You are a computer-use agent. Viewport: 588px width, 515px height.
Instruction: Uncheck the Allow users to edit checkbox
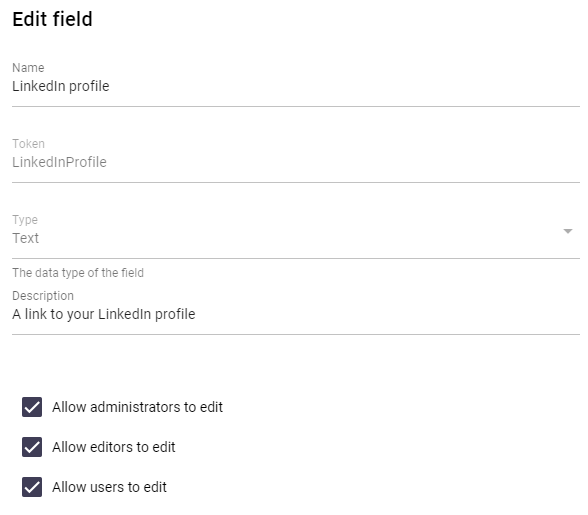(x=32, y=487)
